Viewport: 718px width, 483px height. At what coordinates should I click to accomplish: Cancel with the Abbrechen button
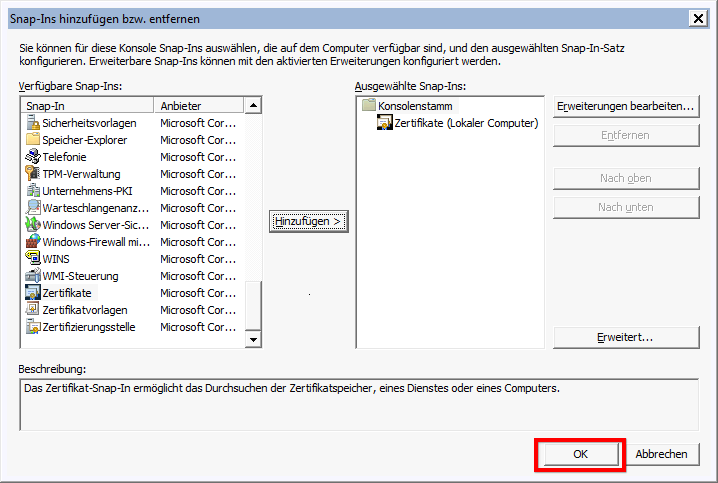[x=661, y=454]
